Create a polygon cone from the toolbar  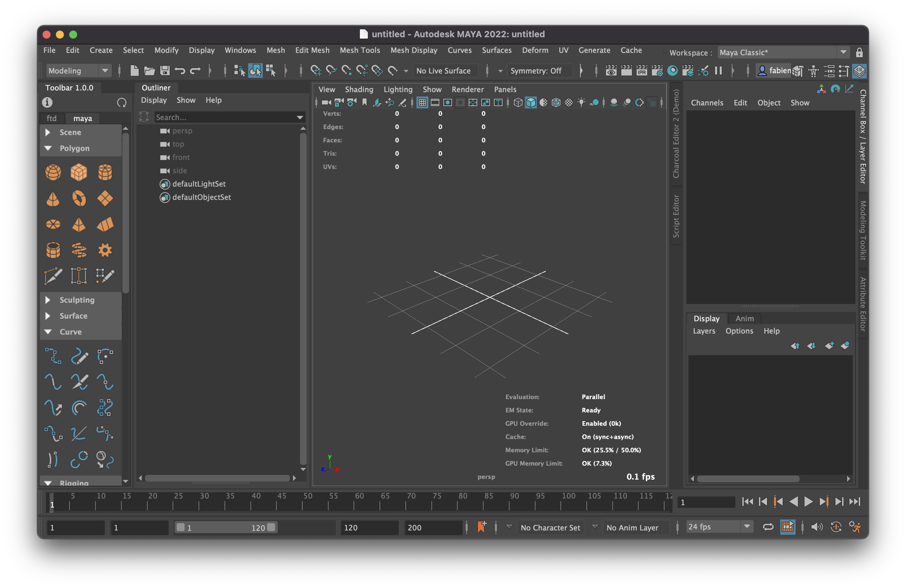[x=53, y=198]
